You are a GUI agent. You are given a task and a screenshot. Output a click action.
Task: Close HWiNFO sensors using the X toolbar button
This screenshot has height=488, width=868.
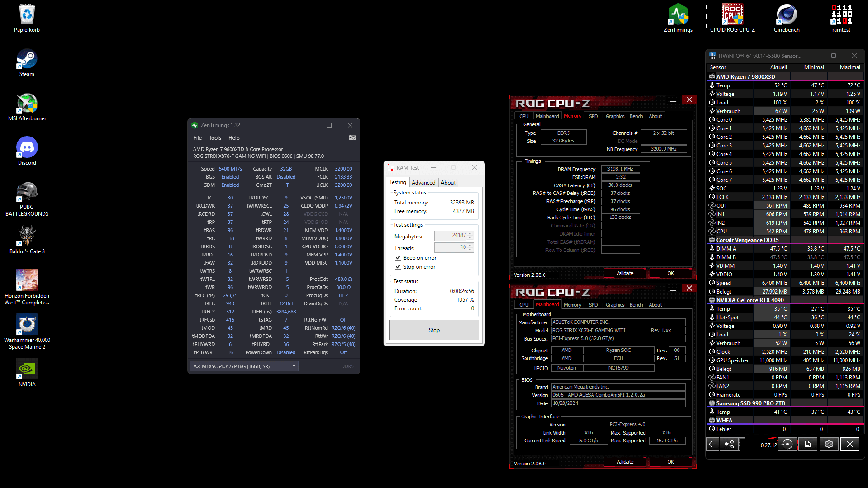tap(850, 444)
